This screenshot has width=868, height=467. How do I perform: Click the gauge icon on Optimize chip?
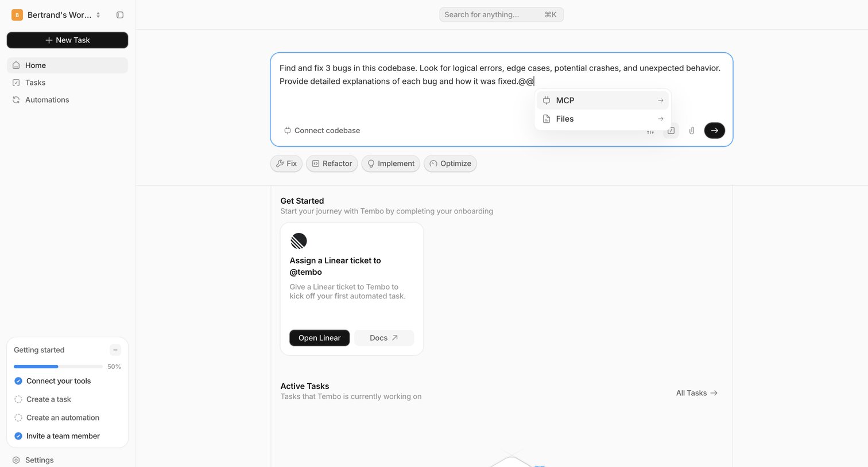pyautogui.click(x=433, y=164)
